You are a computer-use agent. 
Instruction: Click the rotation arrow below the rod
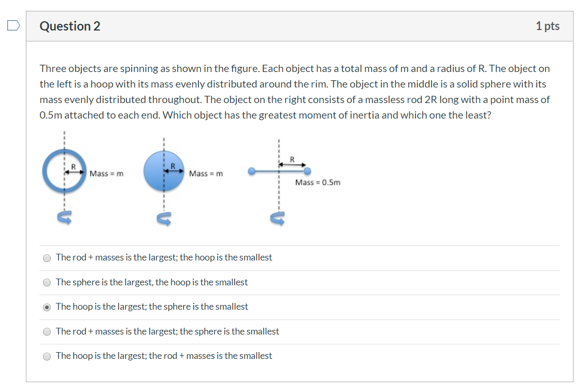coord(278,218)
